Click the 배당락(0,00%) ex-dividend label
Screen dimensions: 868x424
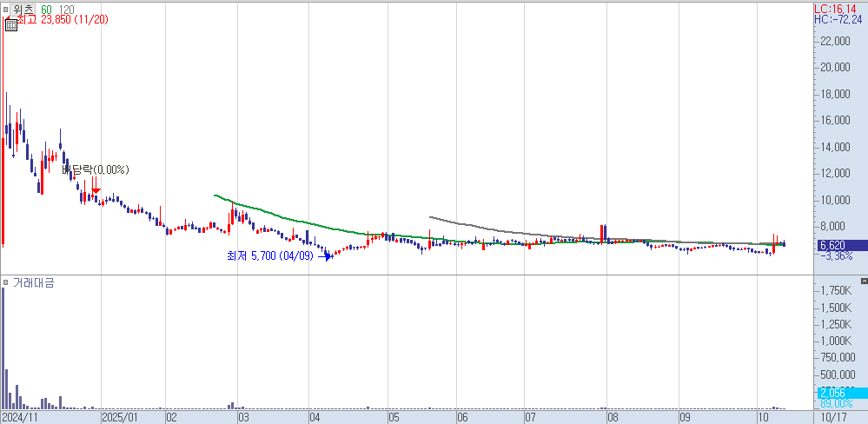95,170
